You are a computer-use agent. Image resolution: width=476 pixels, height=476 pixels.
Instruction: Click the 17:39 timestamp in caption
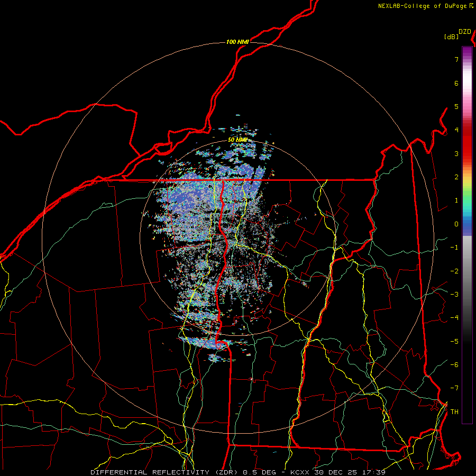coord(374,472)
